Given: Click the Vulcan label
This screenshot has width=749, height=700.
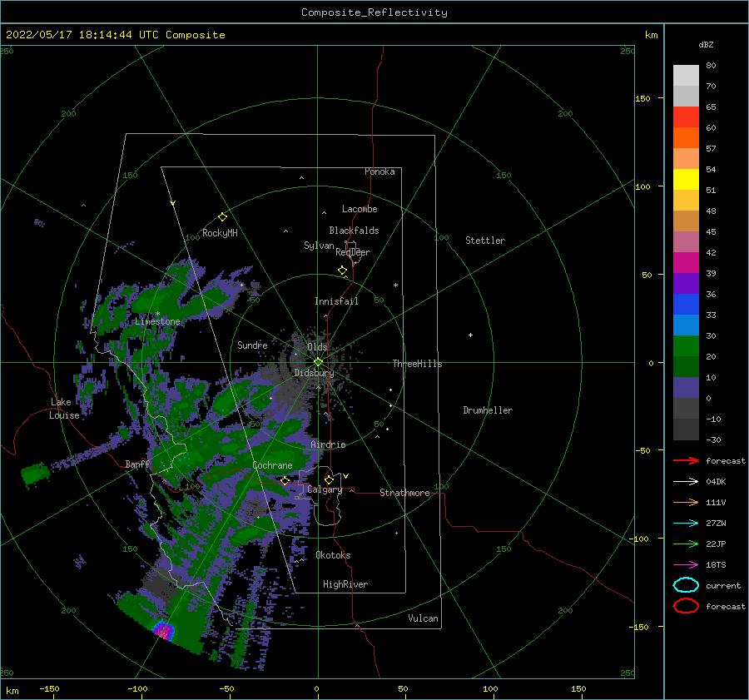Looking at the screenshot, I should (423, 618).
